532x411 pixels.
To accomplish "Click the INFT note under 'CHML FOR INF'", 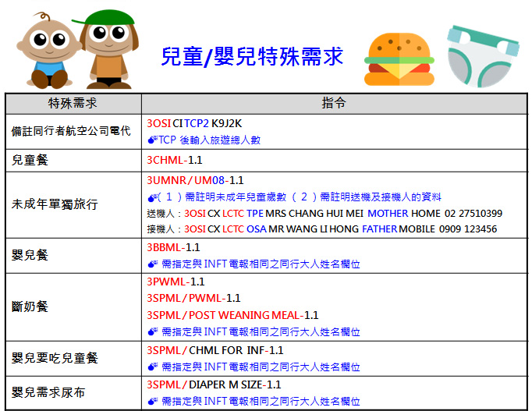I will coord(261,367).
